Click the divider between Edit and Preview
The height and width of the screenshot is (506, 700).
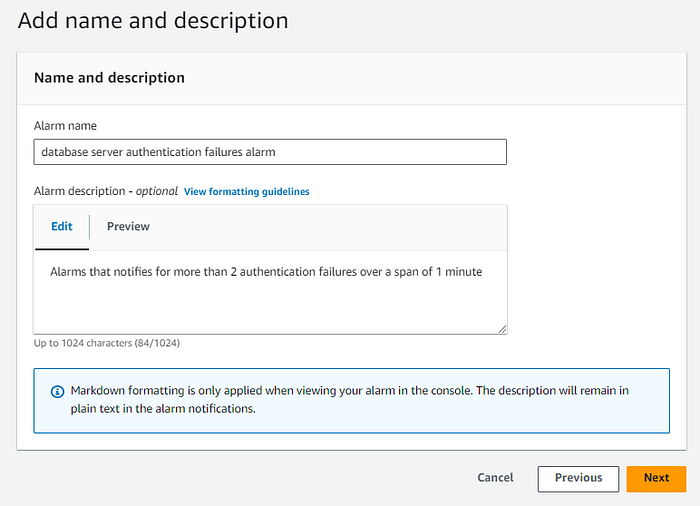tap(89, 227)
